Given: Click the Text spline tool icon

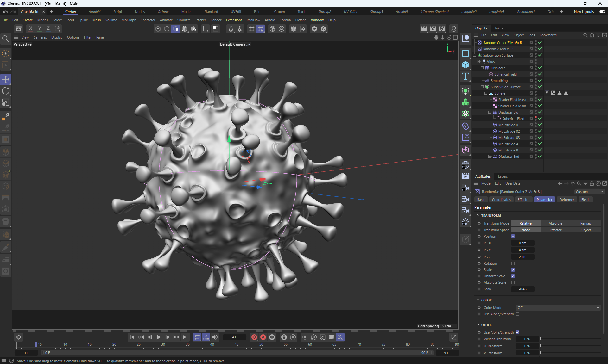Looking at the screenshot, I should pyautogui.click(x=465, y=76).
